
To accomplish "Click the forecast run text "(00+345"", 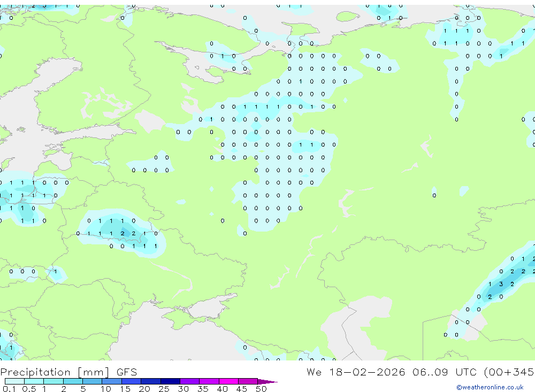I will (509, 372).
